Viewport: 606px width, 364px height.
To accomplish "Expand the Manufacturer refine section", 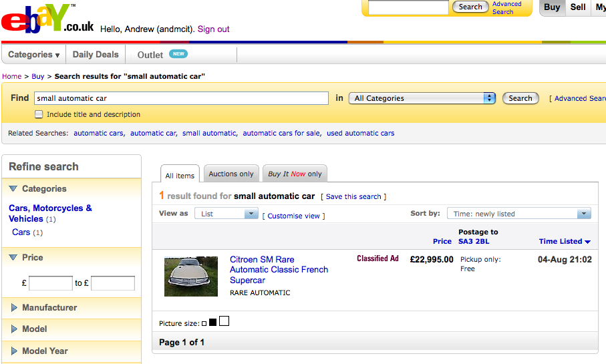I will coord(14,308).
